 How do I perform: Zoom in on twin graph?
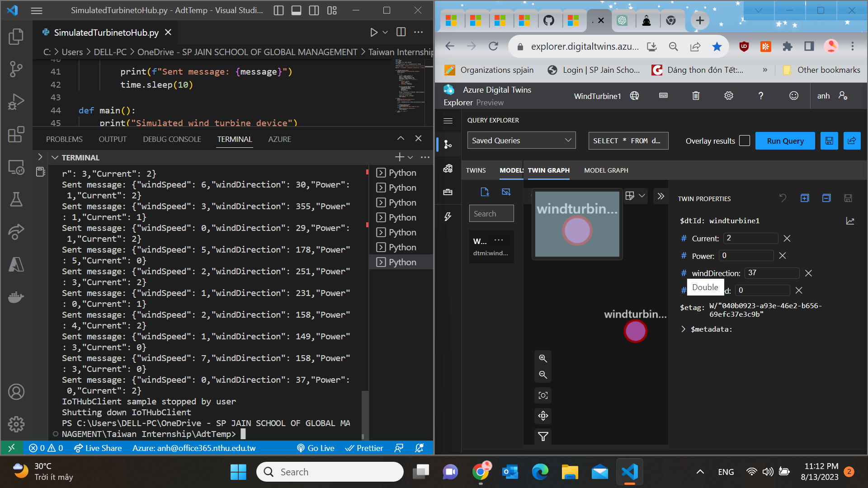click(543, 359)
